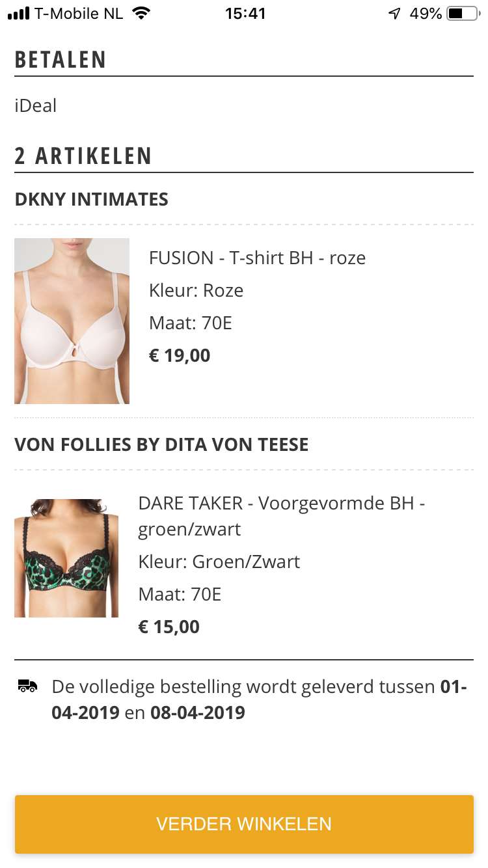Tap VON FOLLIES BY DITA VON TEESE heading
This screenshot has height=868, width=488.
[x=161, y=444]
